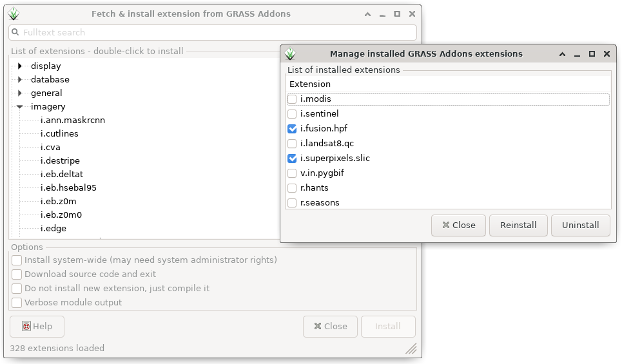Check the r.hants extension checkbox

coord(292,188)
